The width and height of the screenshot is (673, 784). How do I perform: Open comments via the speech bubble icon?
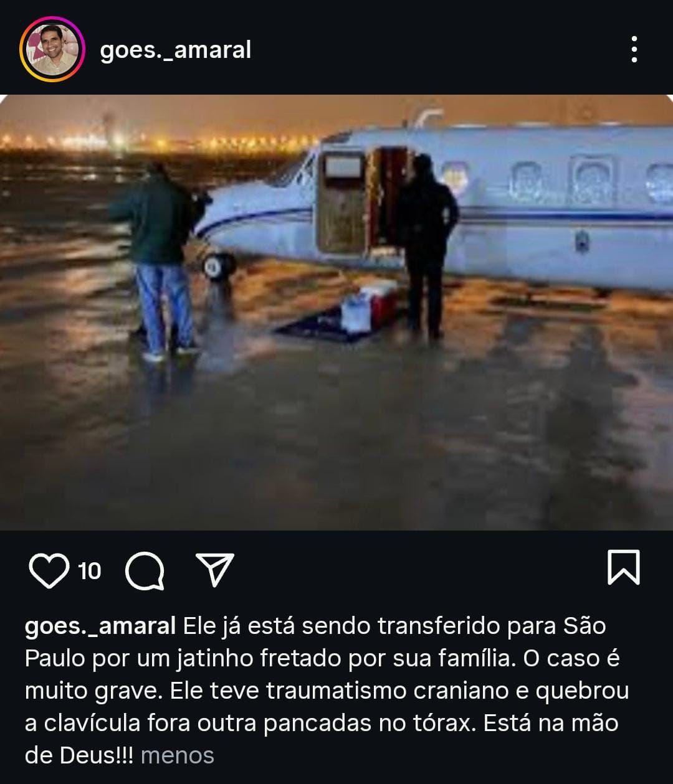click(x=145, y=570)
